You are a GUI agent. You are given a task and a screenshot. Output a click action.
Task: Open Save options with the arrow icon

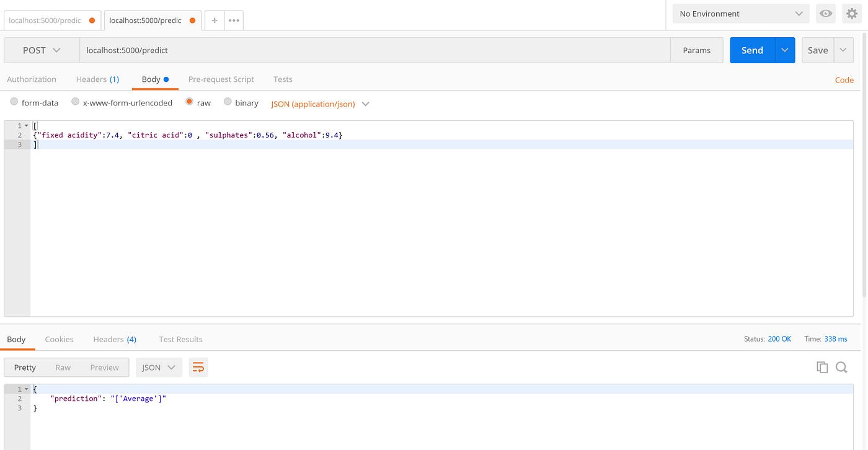843,50
